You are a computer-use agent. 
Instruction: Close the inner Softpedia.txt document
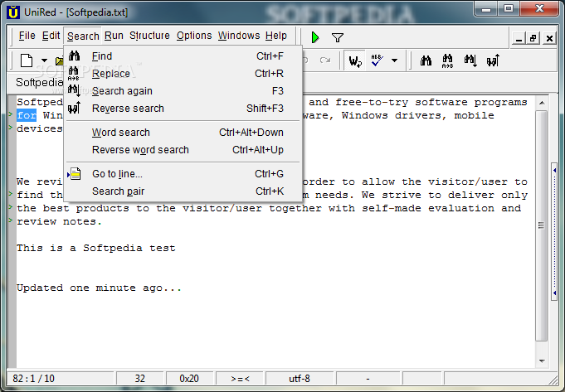click(x=549, y=38)
